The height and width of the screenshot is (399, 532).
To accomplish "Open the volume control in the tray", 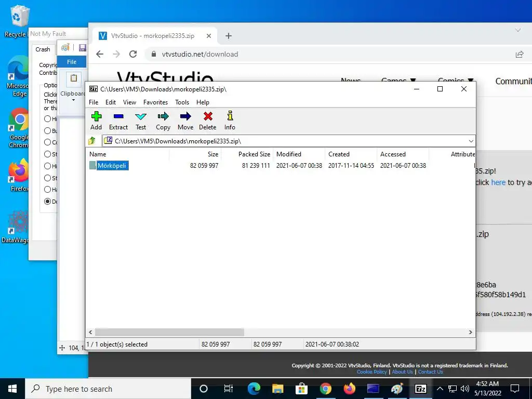I will tap(465, 389).
